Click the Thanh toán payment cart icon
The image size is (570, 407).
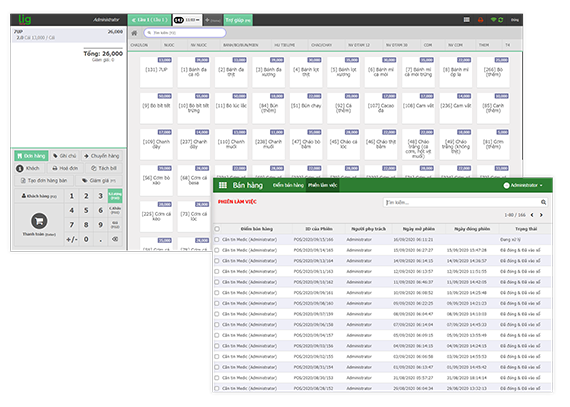39,221
